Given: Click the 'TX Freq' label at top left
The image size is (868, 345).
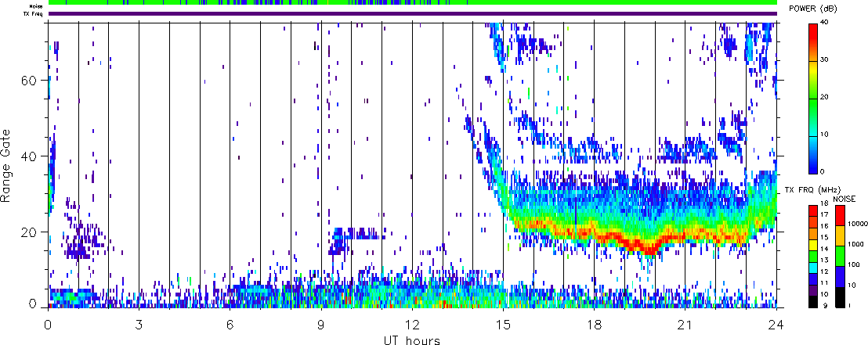Looking at the screenshot, I should click(34, 13).
